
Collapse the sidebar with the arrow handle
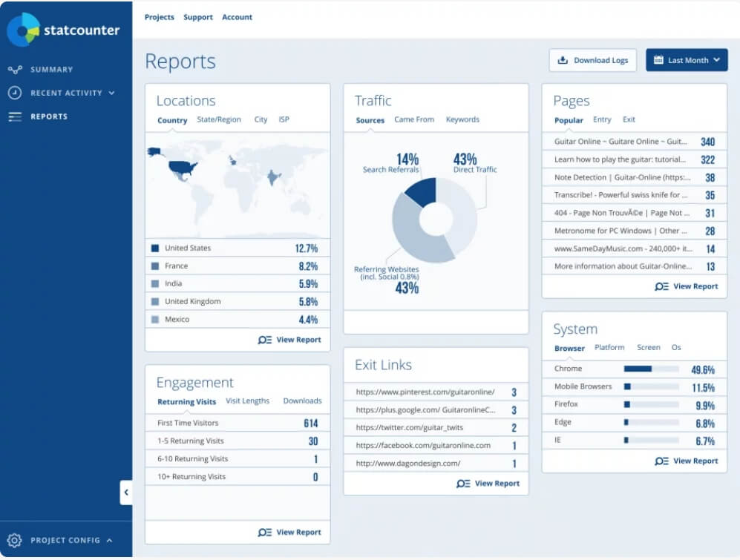(126, 493)
